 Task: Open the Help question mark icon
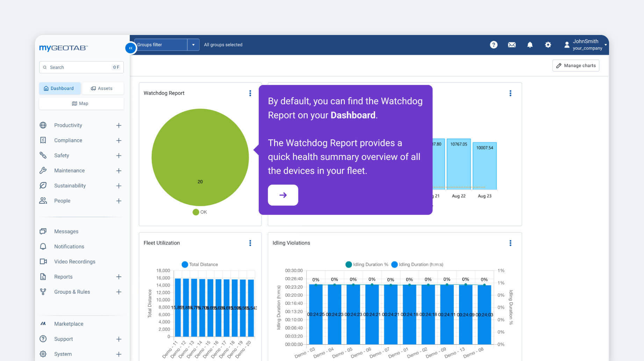[x=494, y=45]
